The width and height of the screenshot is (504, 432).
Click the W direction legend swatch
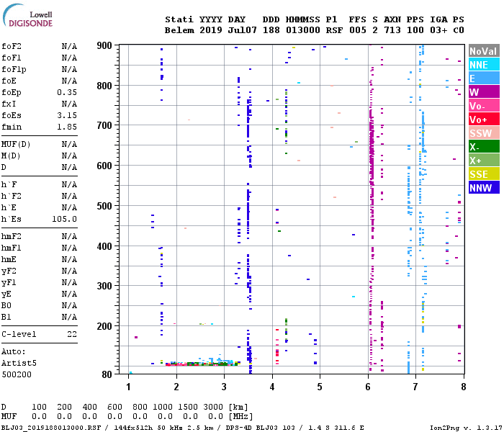tap(484, 92)
